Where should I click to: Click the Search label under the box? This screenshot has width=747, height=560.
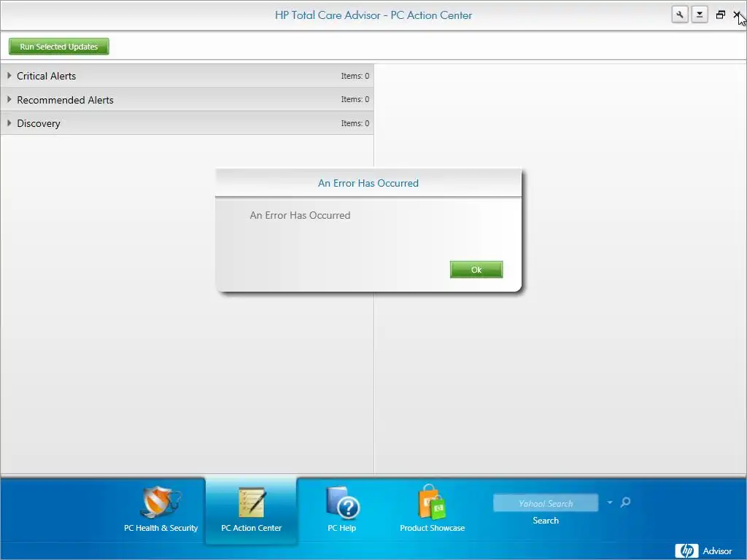(x=546, y=521)
